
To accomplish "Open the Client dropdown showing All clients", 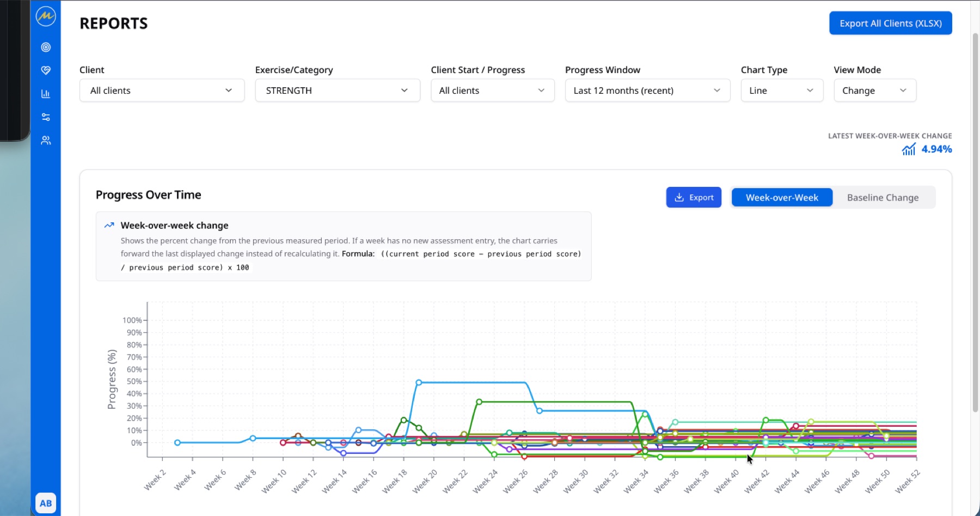I will [x=162, y=90].
